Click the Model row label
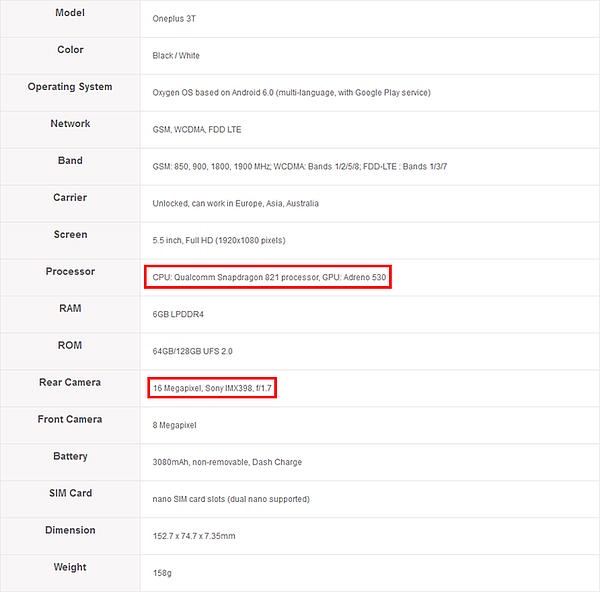 pyautogui.click(x=70, y=13)
